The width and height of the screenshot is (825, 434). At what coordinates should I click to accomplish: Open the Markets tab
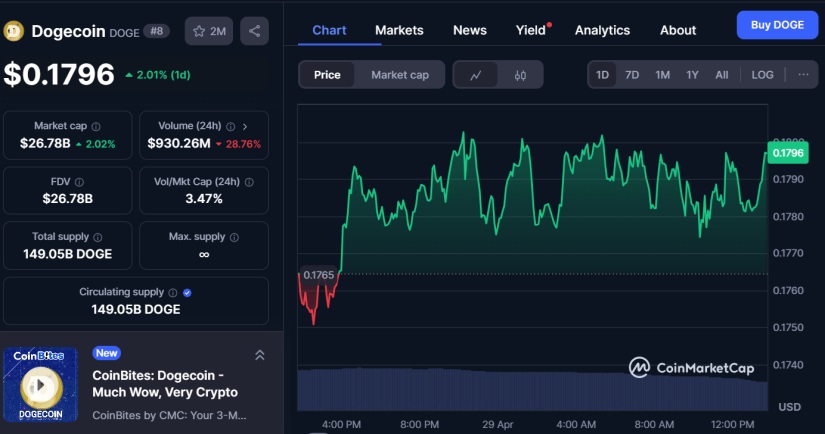click(399, 30)
